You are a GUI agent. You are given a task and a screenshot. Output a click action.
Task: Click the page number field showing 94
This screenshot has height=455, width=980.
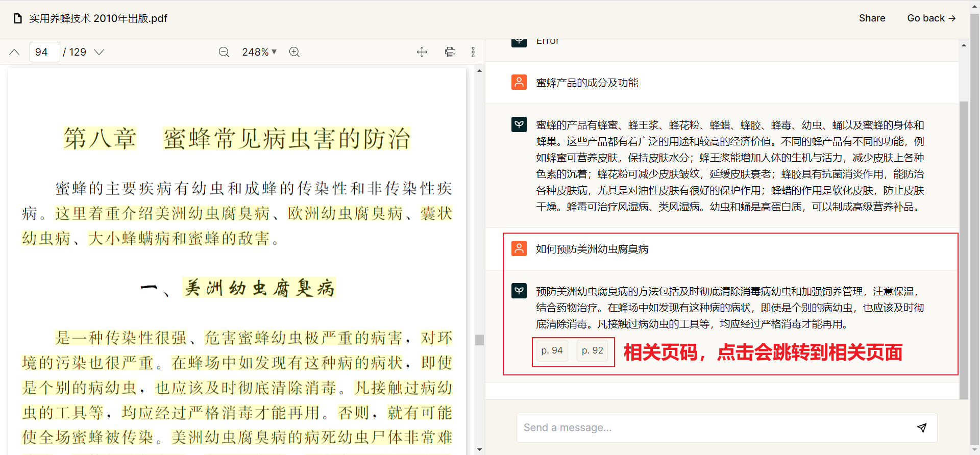(45, 52)
